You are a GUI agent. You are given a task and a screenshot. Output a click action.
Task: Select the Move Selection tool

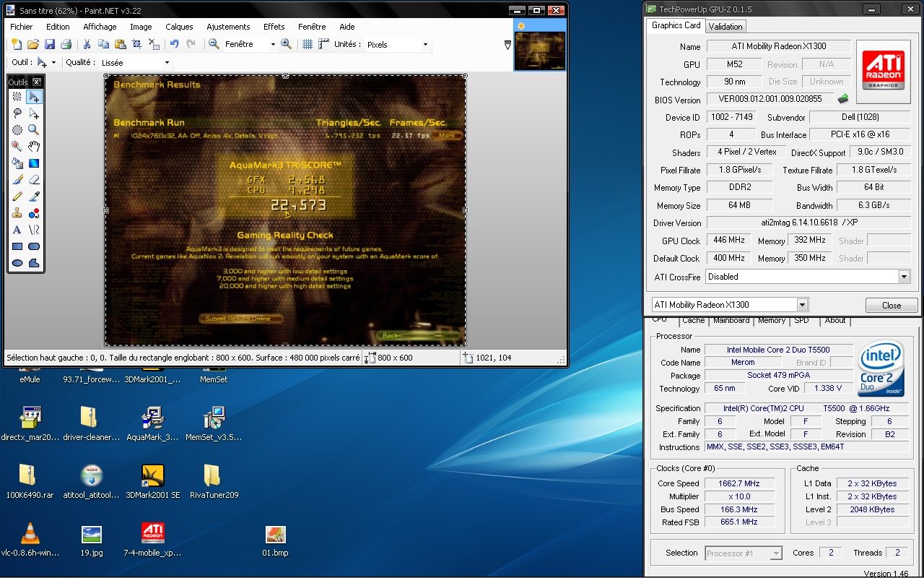click(33, 113)
